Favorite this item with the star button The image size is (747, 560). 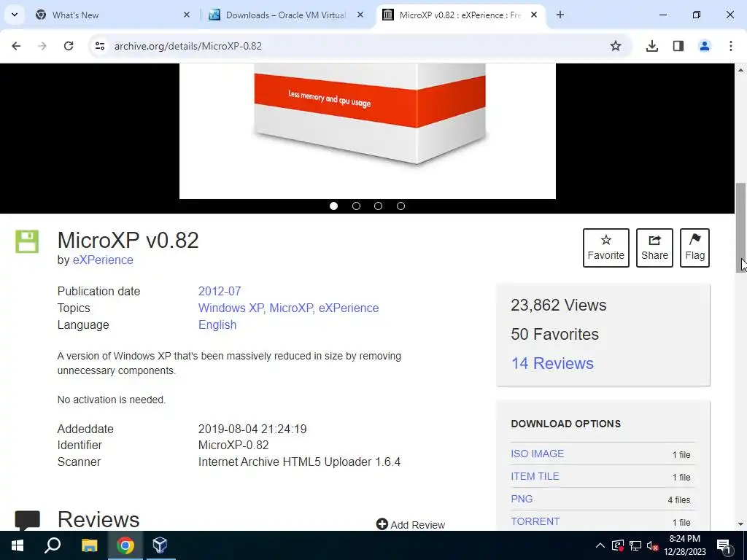606,248
